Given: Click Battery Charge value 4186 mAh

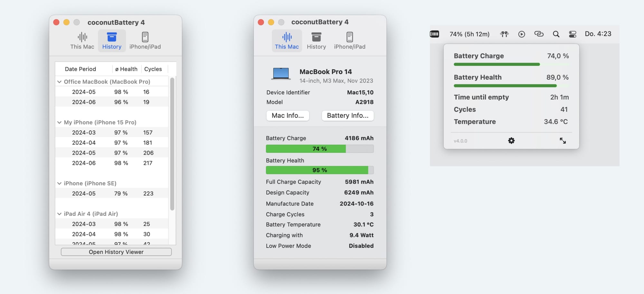Looking at the screenshot, I should [359, 138].
